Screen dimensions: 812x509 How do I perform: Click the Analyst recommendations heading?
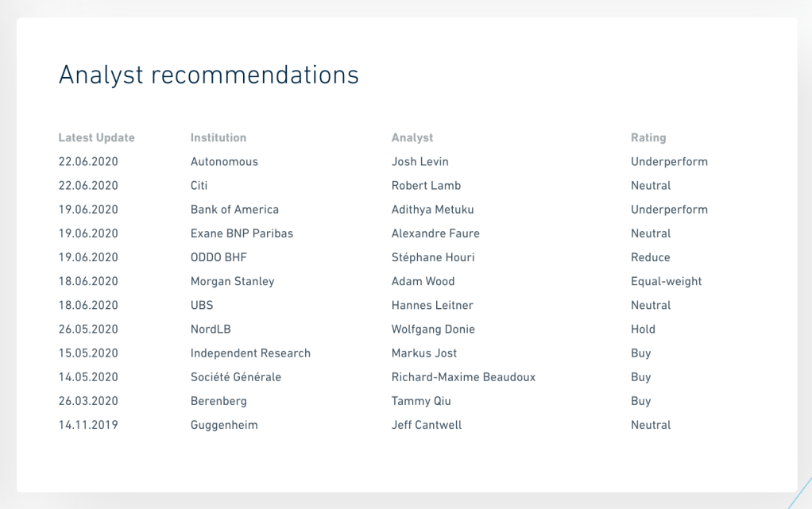[209, 75]
